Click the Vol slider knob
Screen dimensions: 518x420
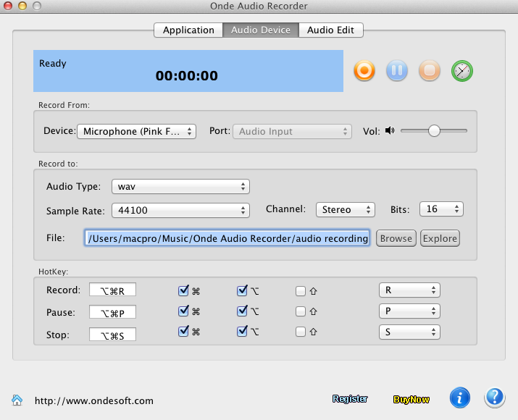[434, 131]
